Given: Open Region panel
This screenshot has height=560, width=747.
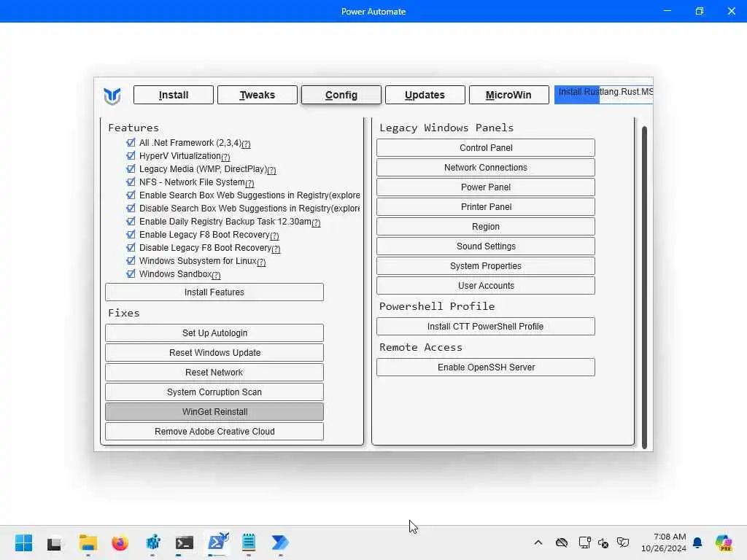Looking at the screenshot, I should pos(485,226).
